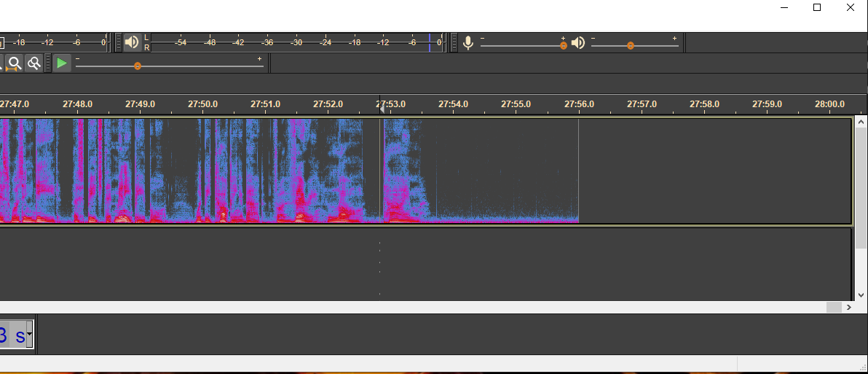This screenshot has width=868, height=374.
Task: Click the playback meter speaker icon
Action: (x=131, y=42)
